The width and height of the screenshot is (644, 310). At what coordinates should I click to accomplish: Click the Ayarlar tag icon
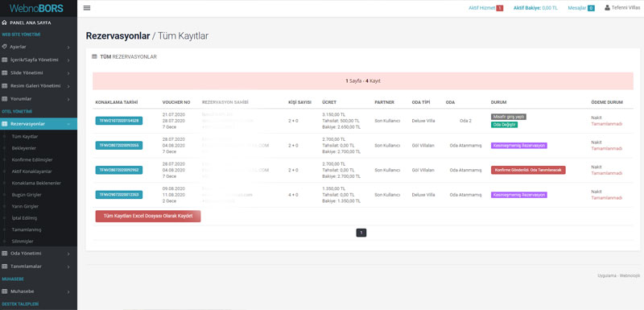(x=5, y=47)
